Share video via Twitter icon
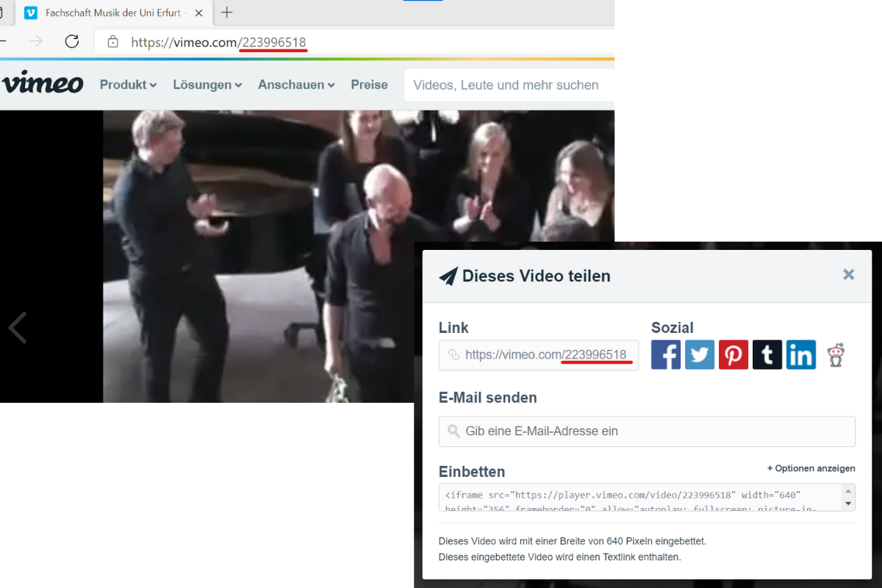The image size is (882, 588). pyautogui.click(x=700, y=355)
